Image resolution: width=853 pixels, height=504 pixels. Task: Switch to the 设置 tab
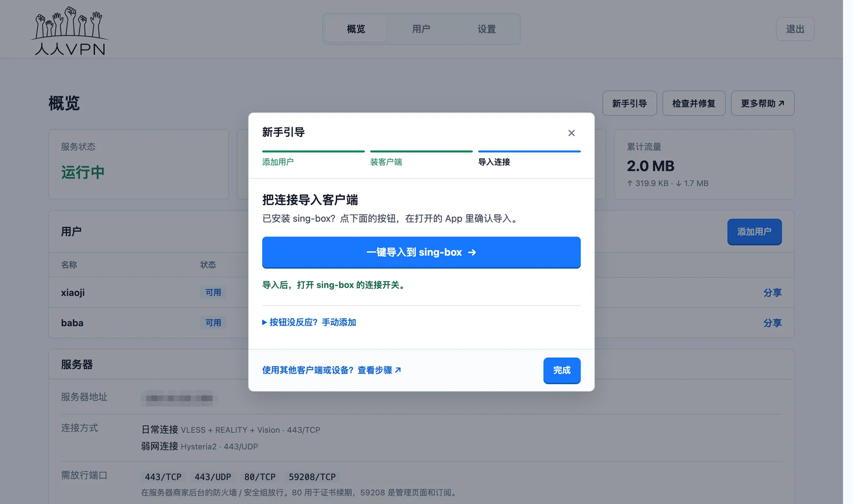point(486,29)
